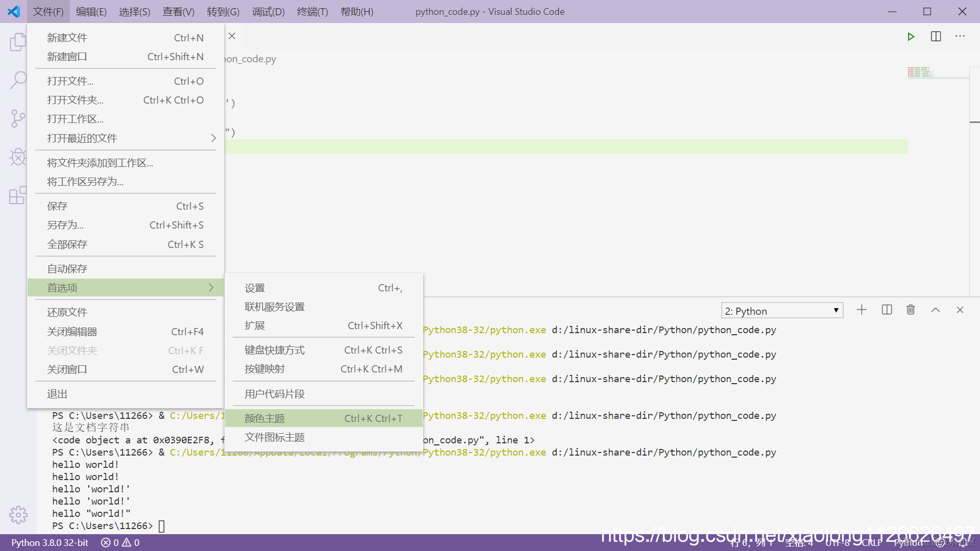Click the errors and warnings status indicator
The height and width of the screenshot is (551, 980).
coord(120,542)
